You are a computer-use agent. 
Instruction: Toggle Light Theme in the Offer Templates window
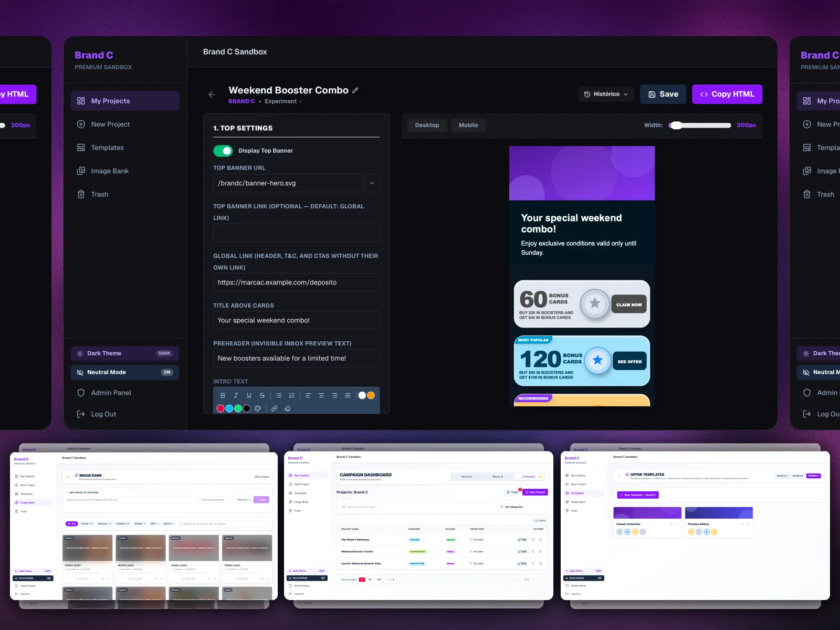pos(584,571)
